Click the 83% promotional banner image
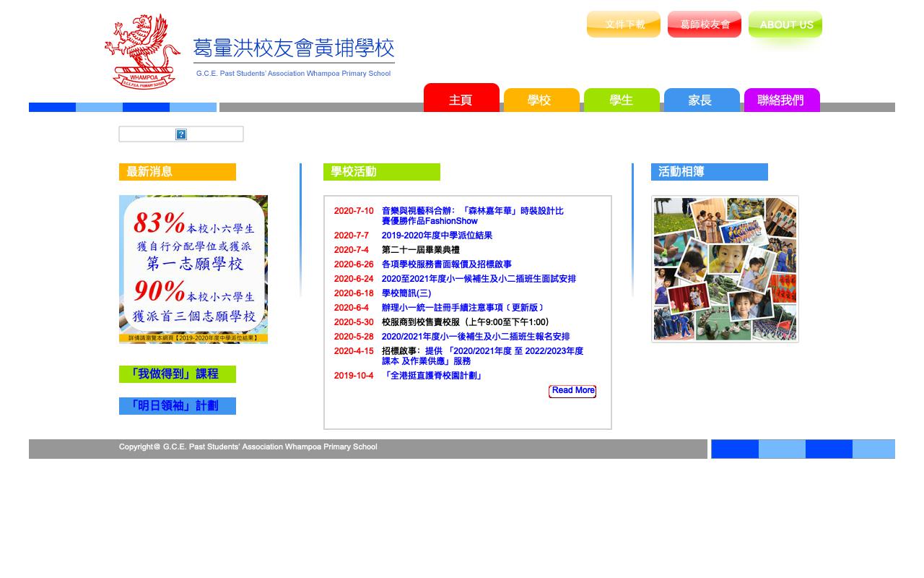Screen dimensions: 924x578 pyautogui.click(x=193, y=269)
